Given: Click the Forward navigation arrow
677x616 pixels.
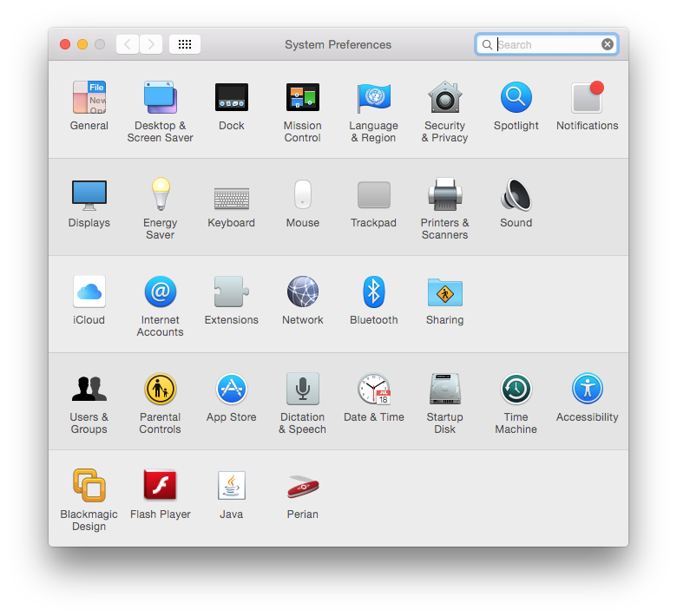Looking at the screenshot, I should (x=151, y=44).
